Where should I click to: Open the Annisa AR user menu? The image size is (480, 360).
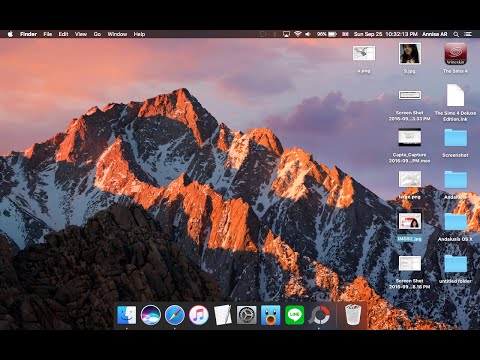click(435, 34)
